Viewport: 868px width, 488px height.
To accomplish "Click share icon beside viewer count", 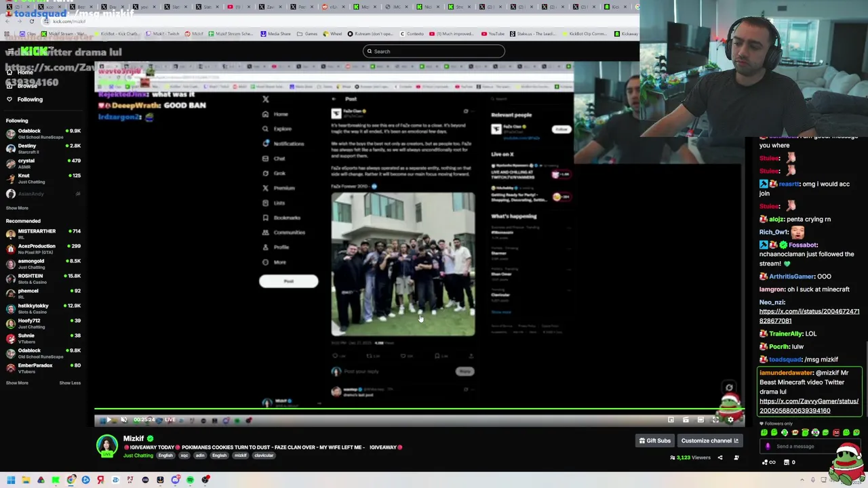I will [720, 457].
